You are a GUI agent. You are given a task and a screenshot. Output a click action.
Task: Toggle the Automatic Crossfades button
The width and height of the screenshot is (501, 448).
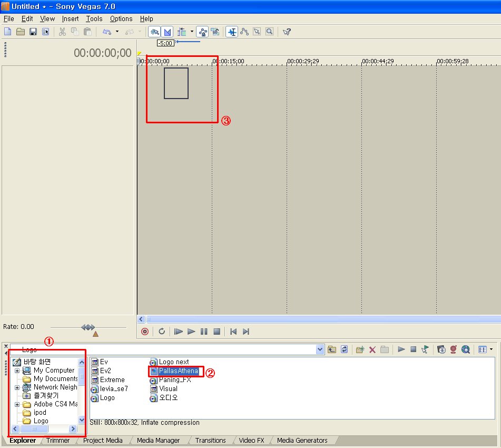pyautogui.click(x=167, y=32)
